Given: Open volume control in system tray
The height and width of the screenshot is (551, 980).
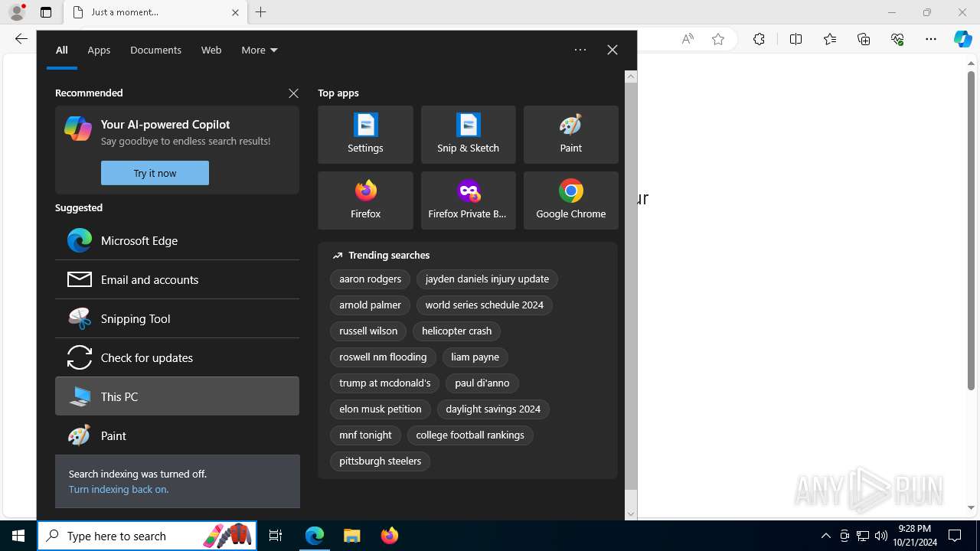Looking at the screenshot, I should pyautogui.click(x=881, y=536).
